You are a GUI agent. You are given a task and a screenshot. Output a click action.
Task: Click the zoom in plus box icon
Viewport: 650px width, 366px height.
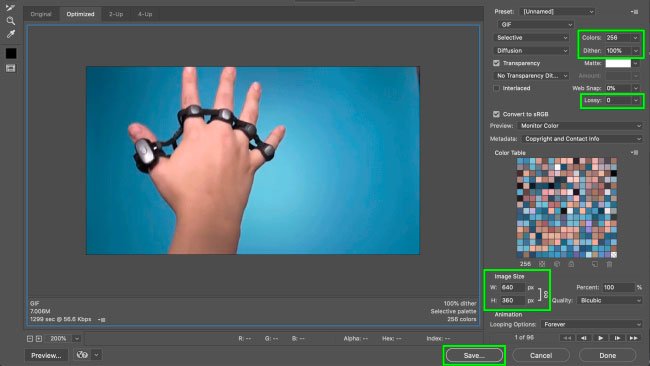[39, 339]
